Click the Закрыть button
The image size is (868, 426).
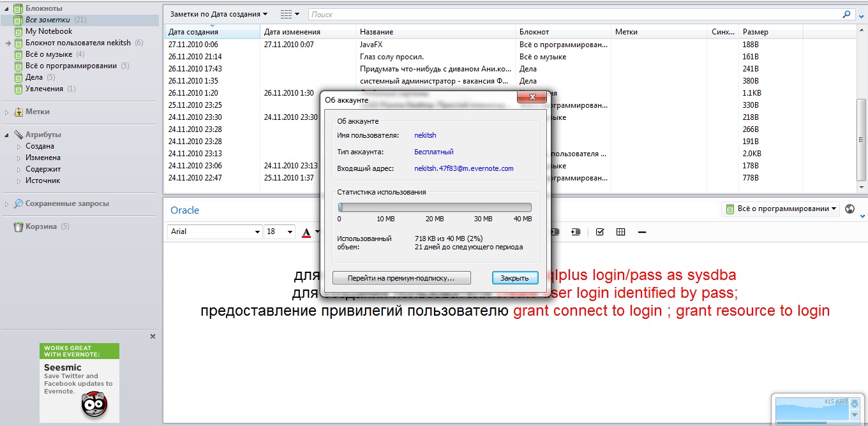pyautogui.click(x=514, y=278)
